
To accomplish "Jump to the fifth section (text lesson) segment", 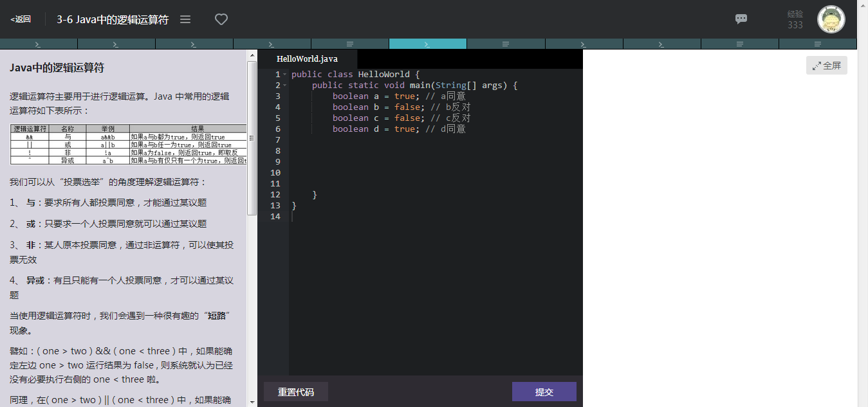I will [350, 44].
